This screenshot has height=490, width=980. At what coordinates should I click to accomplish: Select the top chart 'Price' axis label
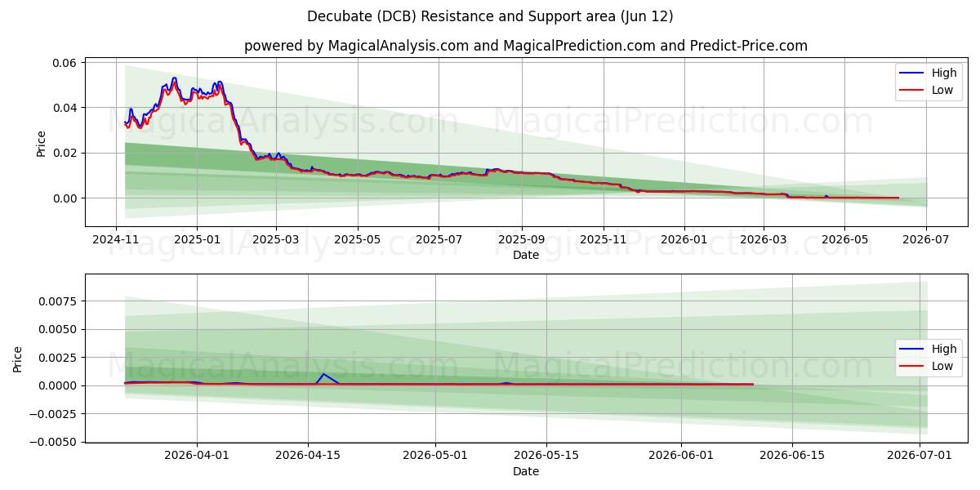(x=42, y=142)
